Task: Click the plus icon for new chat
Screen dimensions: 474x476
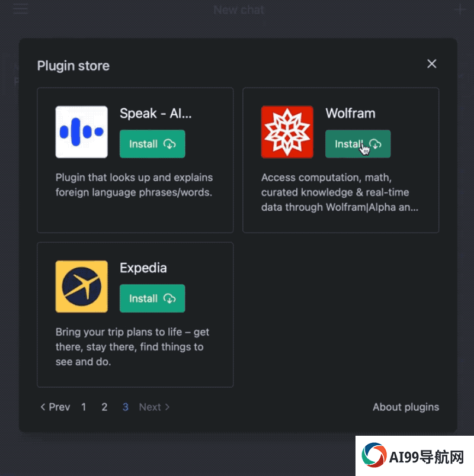Action: 460,9
